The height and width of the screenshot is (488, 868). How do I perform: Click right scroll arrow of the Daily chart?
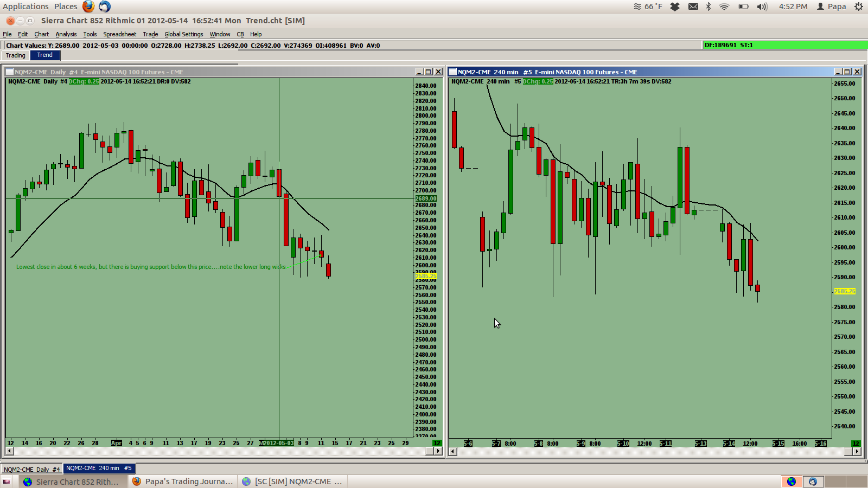tap(438, 451)
